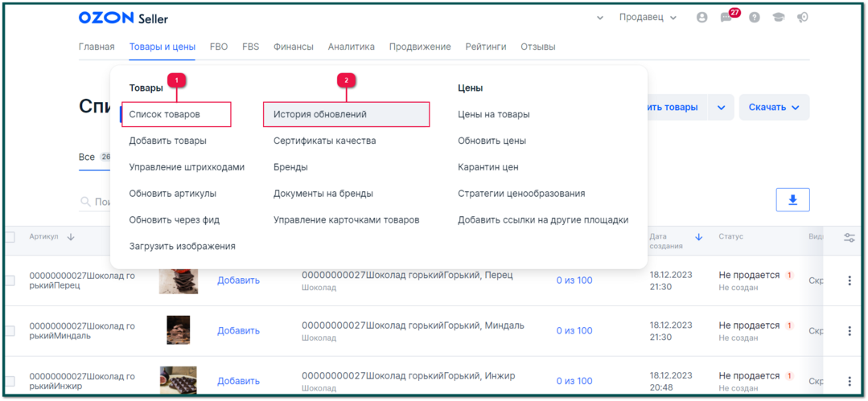
Task: Select Цены на товары menu item
Action: [x=494, y=114]
